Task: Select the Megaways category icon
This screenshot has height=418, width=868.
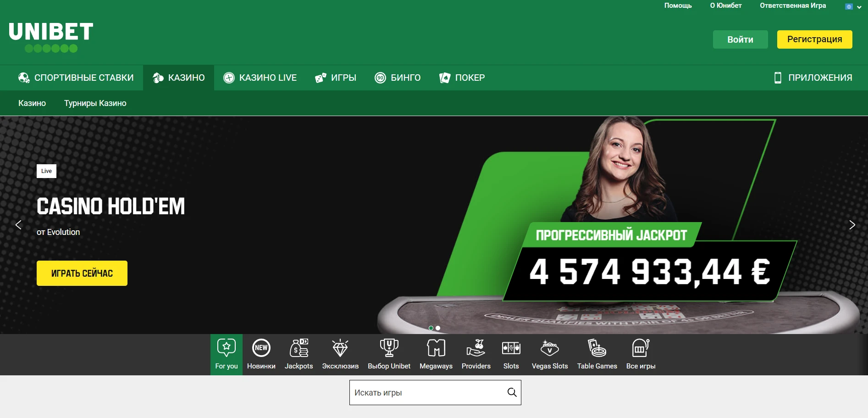Action: 436,355
